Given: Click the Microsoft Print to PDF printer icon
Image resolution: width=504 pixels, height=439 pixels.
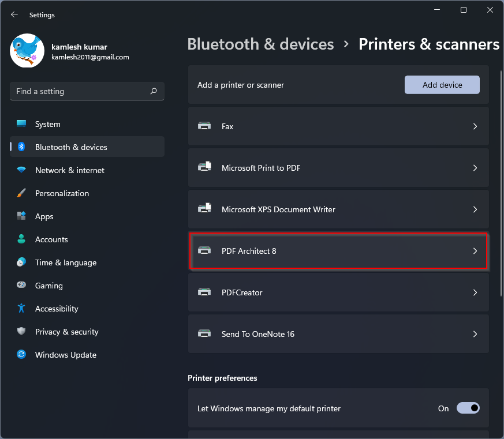Looking at the screenshot, I should pyautogui.click(x=204, y=166).
